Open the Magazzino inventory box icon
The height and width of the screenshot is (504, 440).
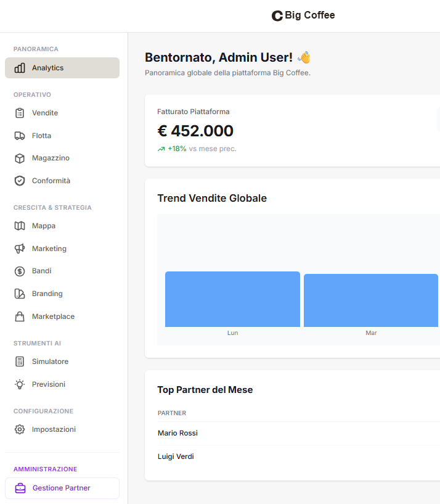18,158
